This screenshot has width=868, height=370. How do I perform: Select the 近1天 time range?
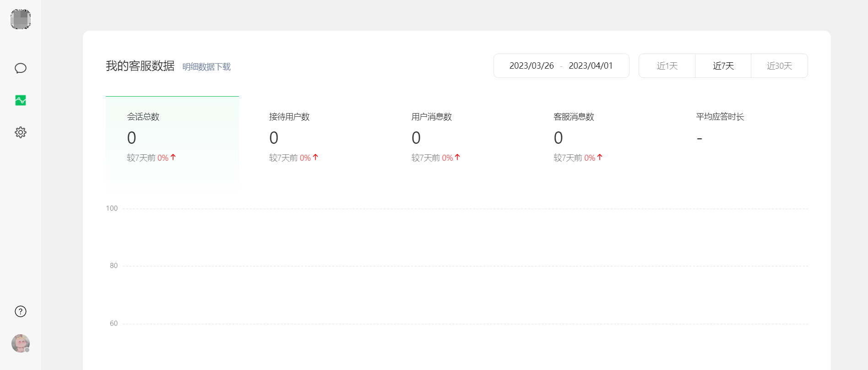(667, 66)
